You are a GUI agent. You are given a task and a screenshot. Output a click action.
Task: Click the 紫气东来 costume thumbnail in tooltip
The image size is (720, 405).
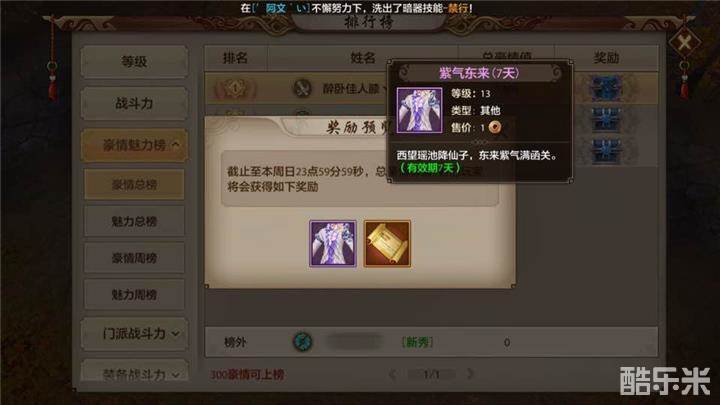(419, 110)
